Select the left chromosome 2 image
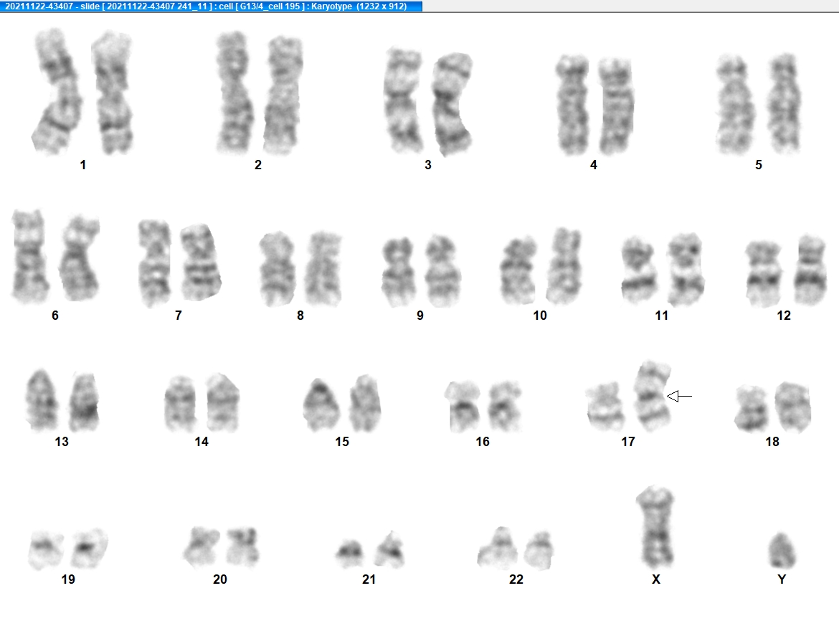The image size is (839, 644). tap(234, 92)
